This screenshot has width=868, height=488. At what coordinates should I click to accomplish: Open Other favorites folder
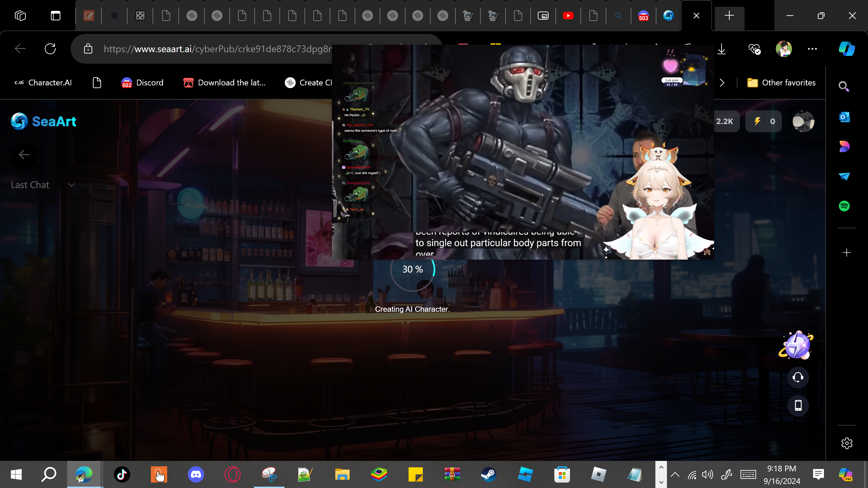(x=781, y=83)
